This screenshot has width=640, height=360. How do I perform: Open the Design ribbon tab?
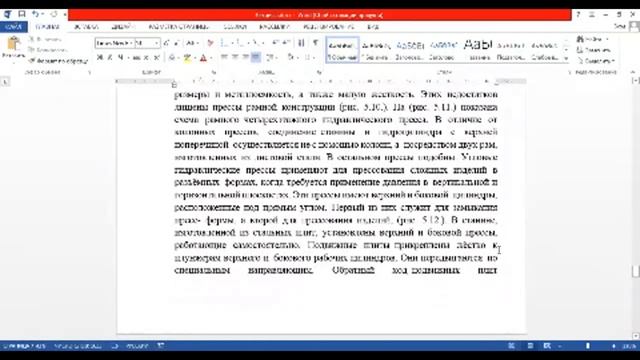pos(123,27)
